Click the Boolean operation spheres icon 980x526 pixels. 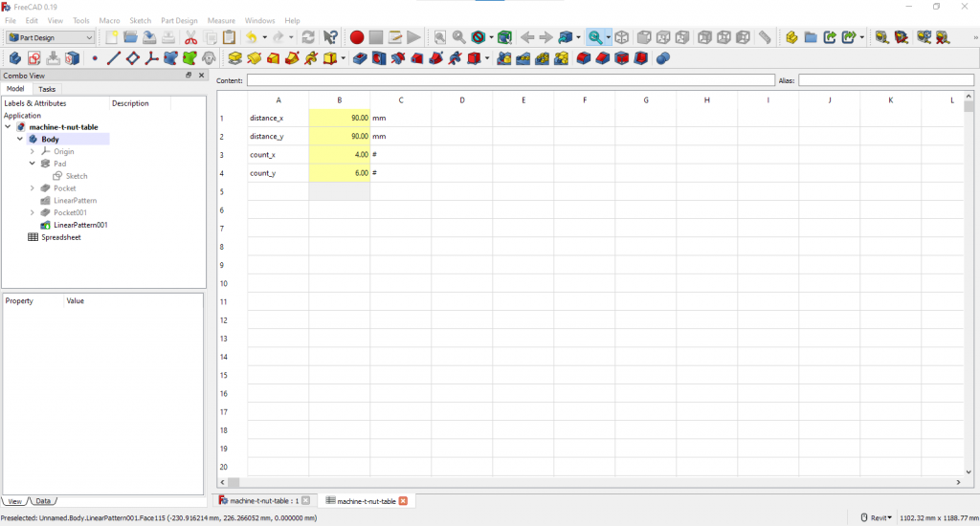[663, 58]
